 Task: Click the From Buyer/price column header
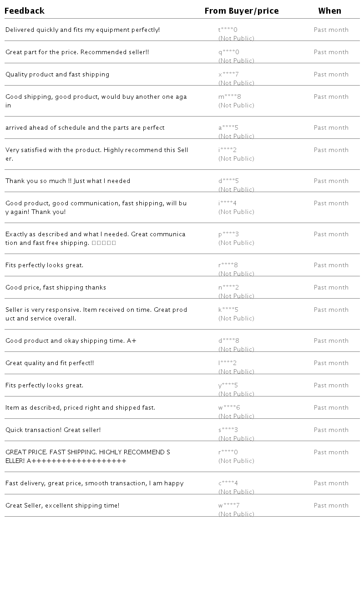tap(241, 11)
